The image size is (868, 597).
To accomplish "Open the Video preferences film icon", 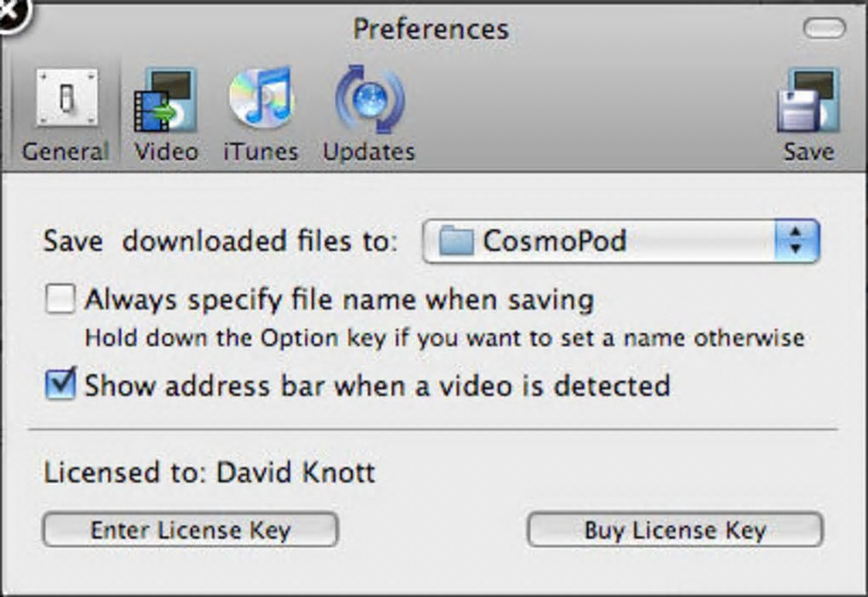I will [x=164, y=100].
